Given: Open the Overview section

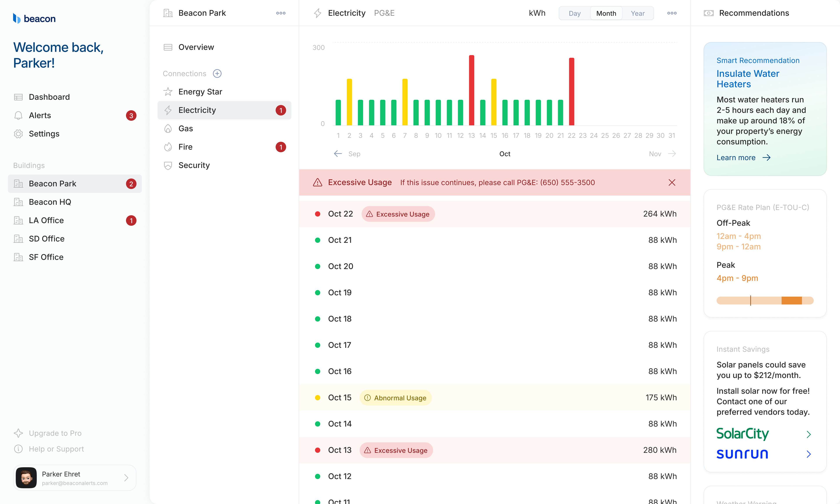Looking at the screenshot, I should tap(224, 47).
